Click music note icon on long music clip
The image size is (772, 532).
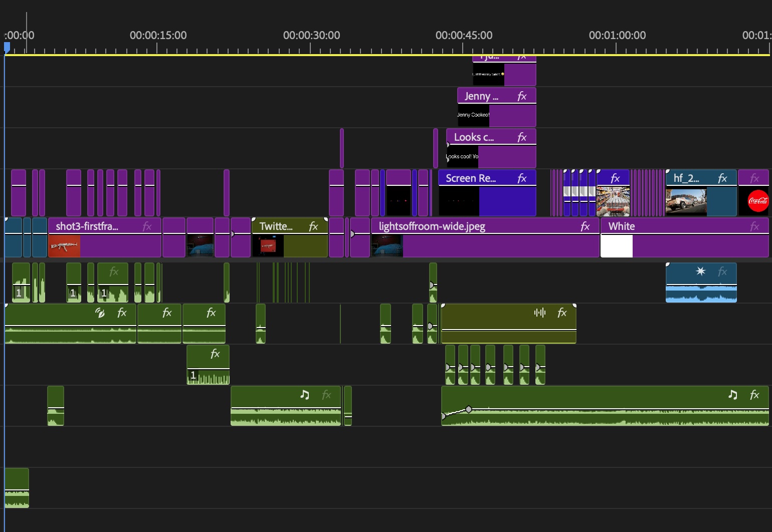pyautogui.click(x=732, y=395)
